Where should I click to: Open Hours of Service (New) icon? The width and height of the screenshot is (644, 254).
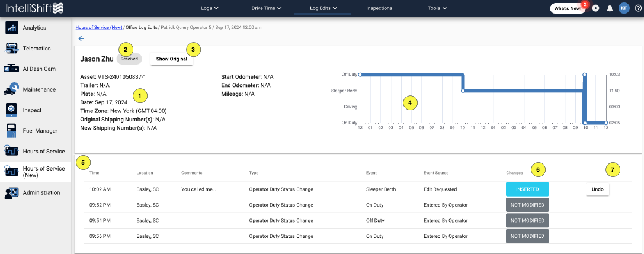[x=11, y=172]
